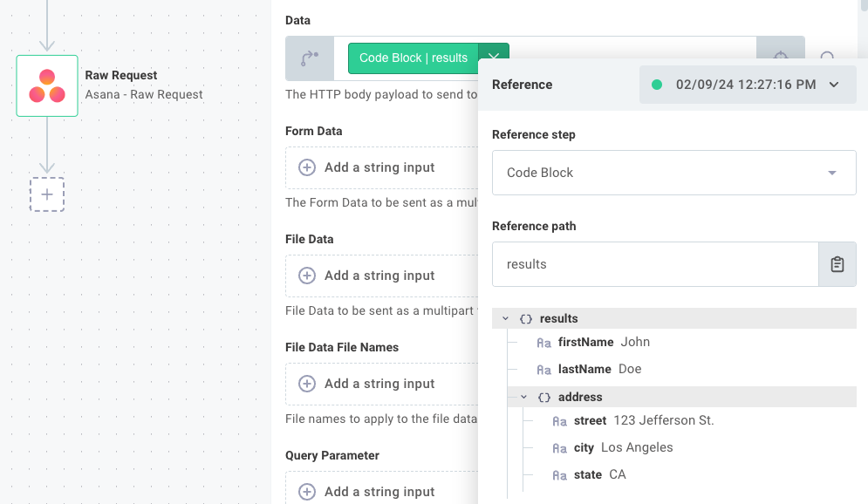Click the plus icon in the File Data input
Image resolution: width=868 pixels, height=504 pixels.
click(x=306, y=276)
